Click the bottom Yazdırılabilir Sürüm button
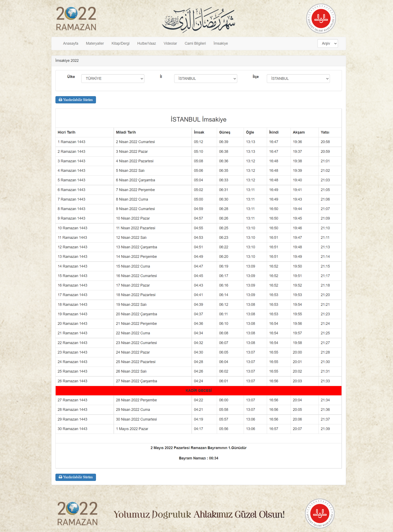The image size is (393, 532). coord(76,477)
